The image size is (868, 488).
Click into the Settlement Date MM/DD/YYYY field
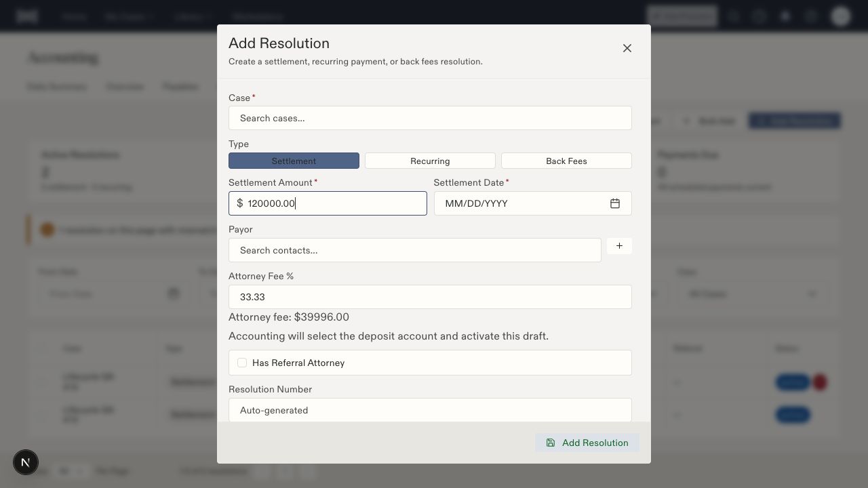533,203
